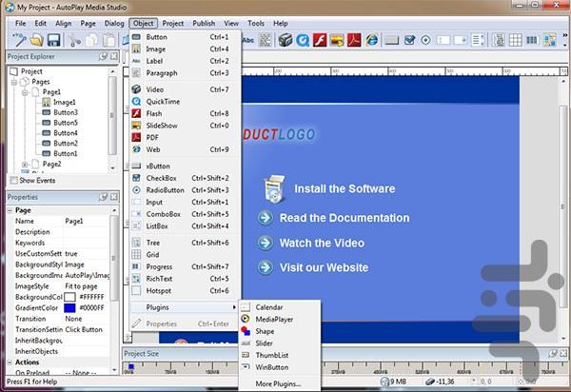Click the Open folder toolbar icon
Image resolution: width=571 pixels, height=392 pixels.
pos(36,40)
